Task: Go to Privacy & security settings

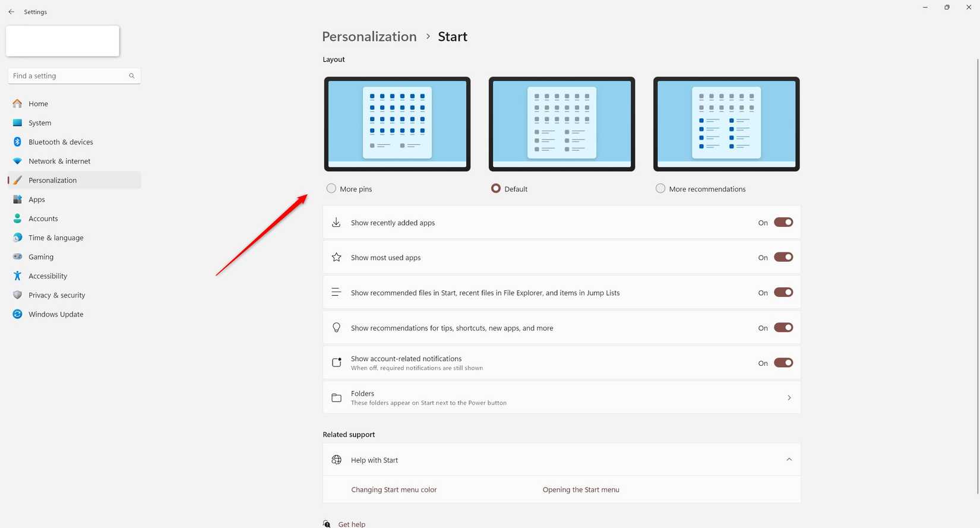Action: click(56, 295)
